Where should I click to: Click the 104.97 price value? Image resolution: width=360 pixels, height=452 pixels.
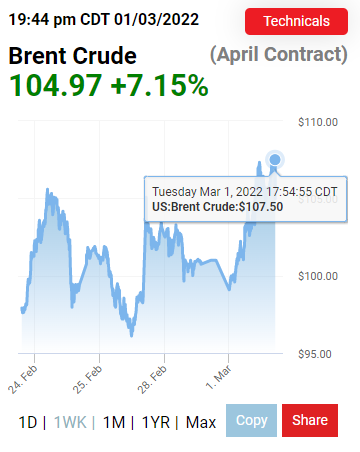pos(55,85)
